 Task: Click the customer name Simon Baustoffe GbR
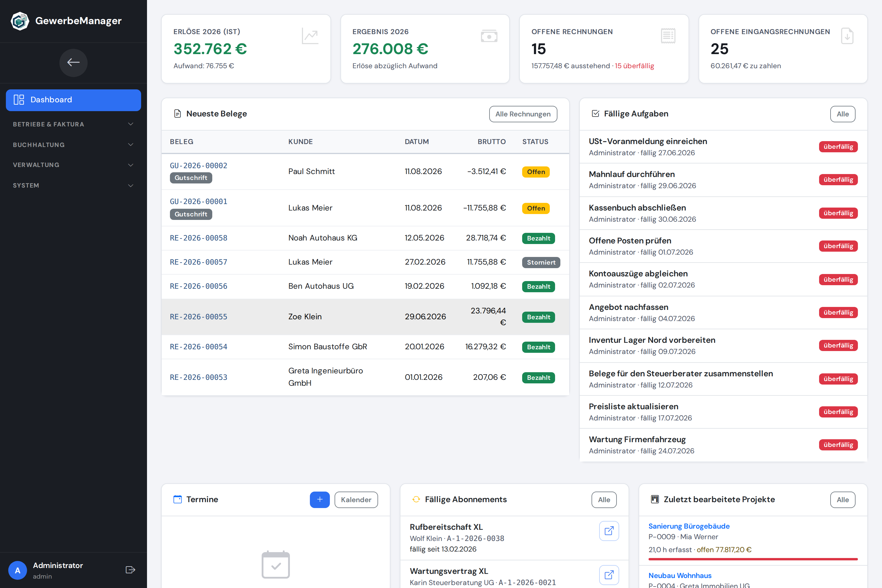(328, 347)
